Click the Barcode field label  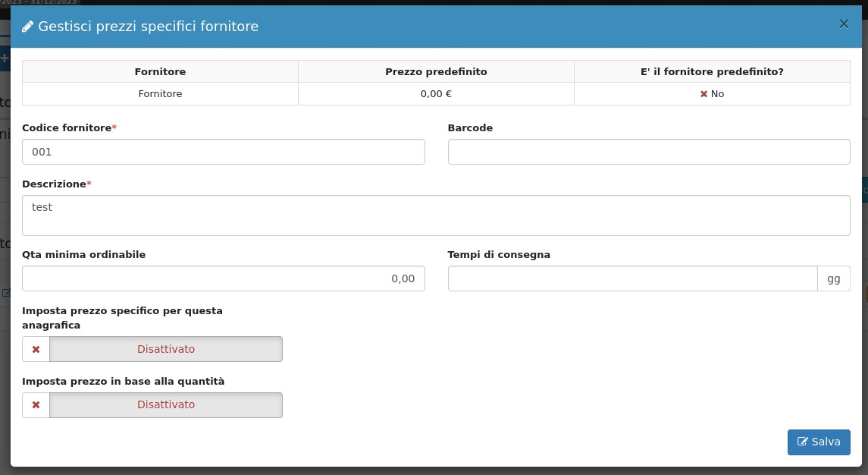(x=470, y=128)
